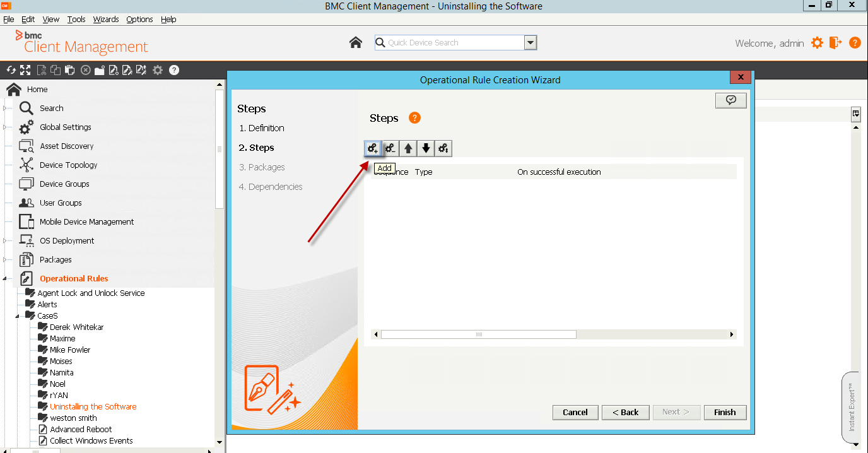Click the horizontal scrollbar thumb in the steps table
Screen dimensions: 868x453
(479, 334)
